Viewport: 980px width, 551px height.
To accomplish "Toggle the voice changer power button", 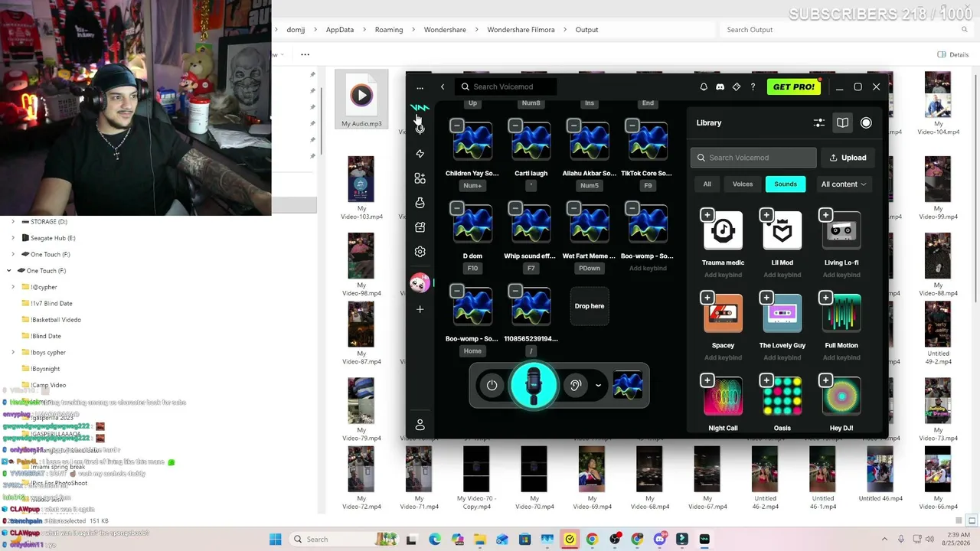I will 492,386.
